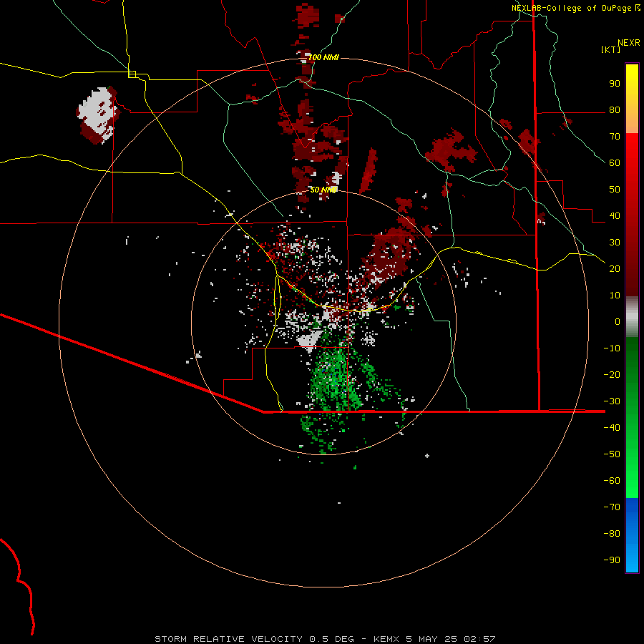Click the 40 value on velocity scale
Image resolution: width=644 pixels, height=644 pixels.
pos(615,216)
